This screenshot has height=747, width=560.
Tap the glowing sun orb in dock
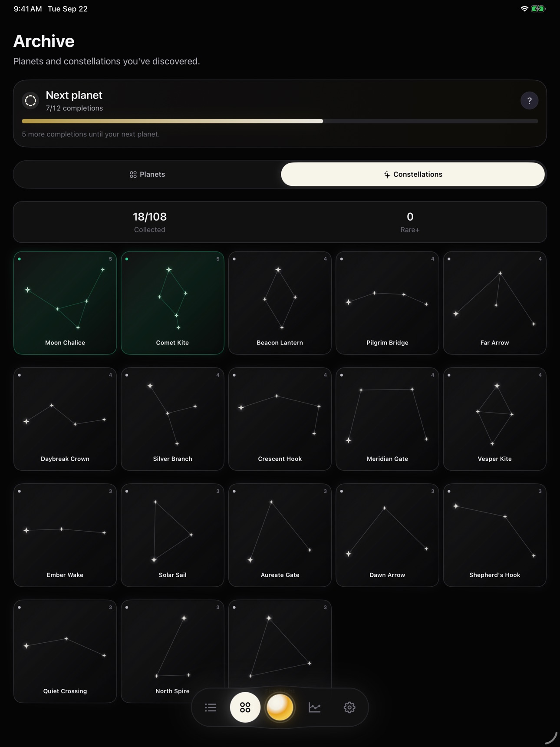coord(280,707)
